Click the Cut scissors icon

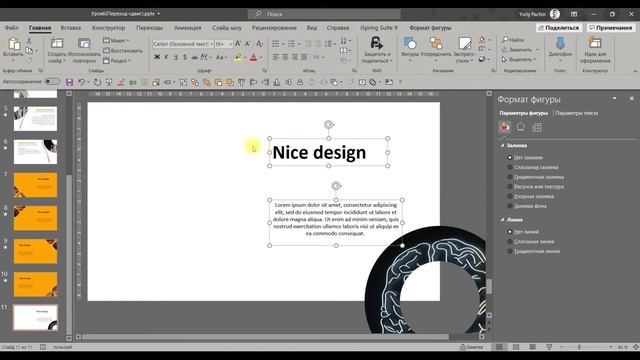tap(29, 41)
